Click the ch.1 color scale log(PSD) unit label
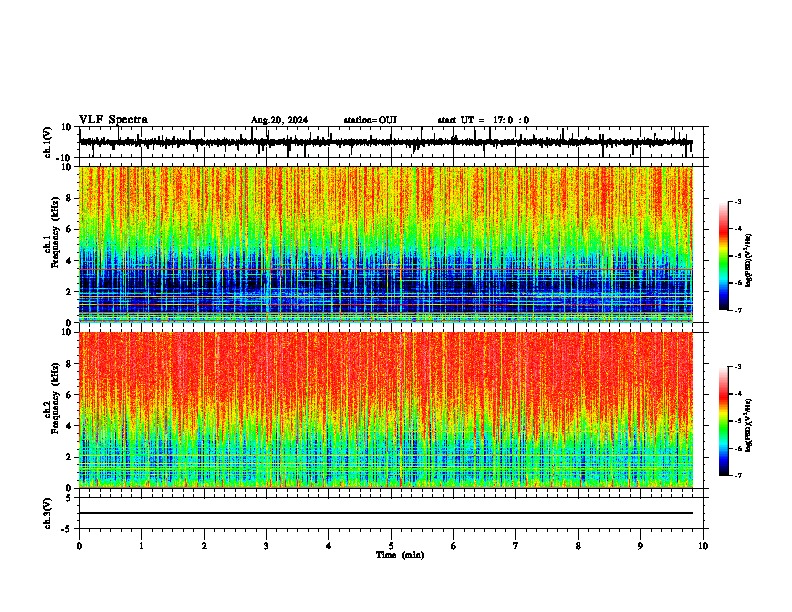792x612 pixels. 749,261
